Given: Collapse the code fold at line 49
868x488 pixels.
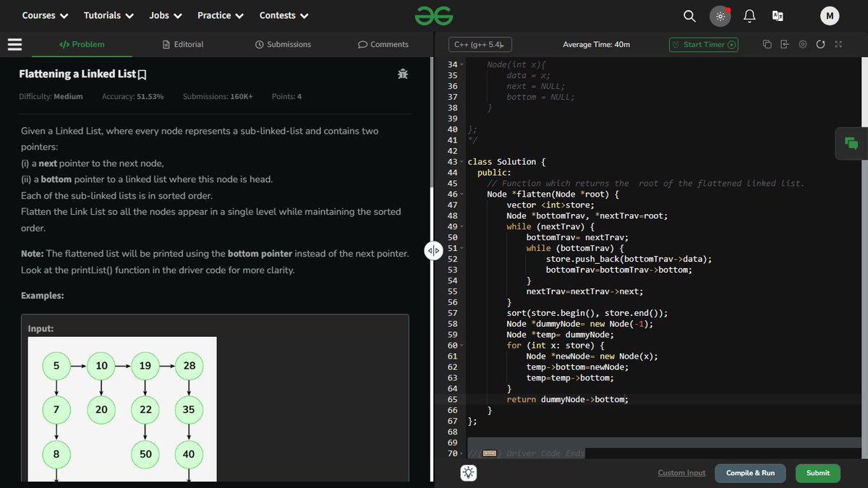Looking at the screenshot, I should coord(461,227).
